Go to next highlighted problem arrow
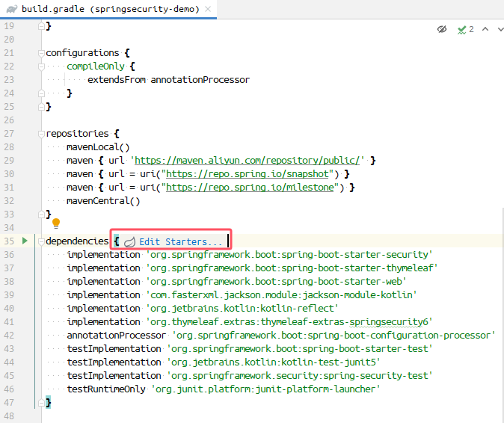This screenshot has height=423, width=504. click(500, 29)
